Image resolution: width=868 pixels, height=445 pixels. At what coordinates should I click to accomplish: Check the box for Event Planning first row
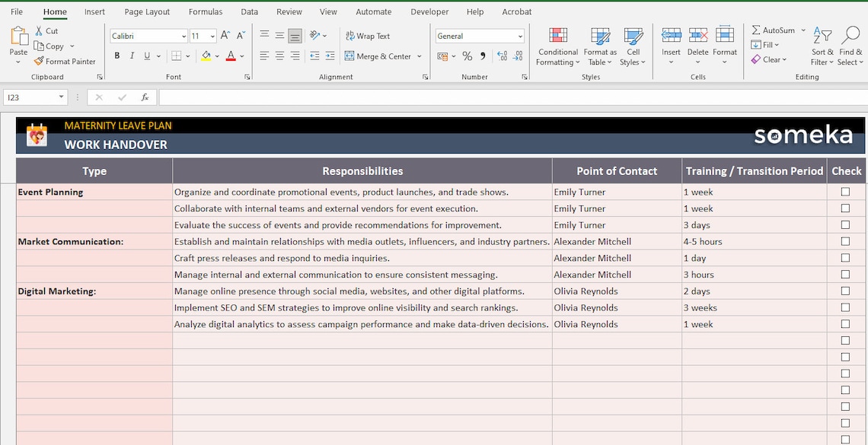coord(845,192)
